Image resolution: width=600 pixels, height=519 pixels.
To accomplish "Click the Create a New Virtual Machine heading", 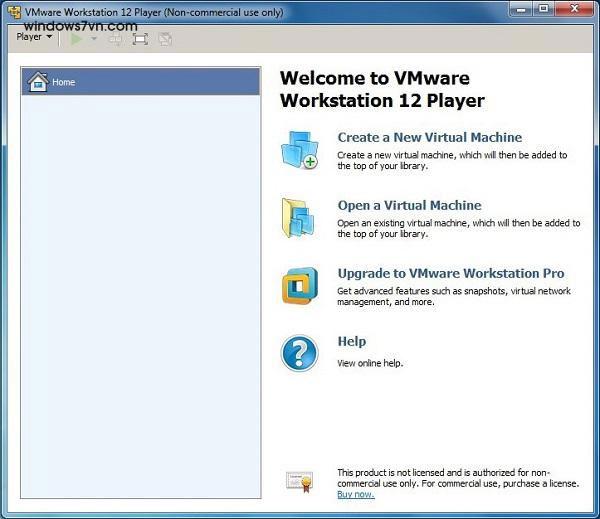I will 429,138.
